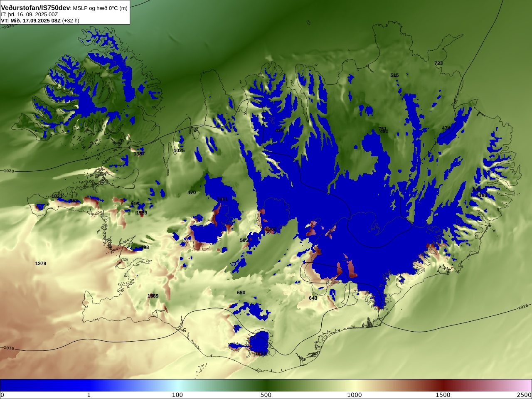
Task: Click the '500' tick label on the legend
Action: pos(266,395)
